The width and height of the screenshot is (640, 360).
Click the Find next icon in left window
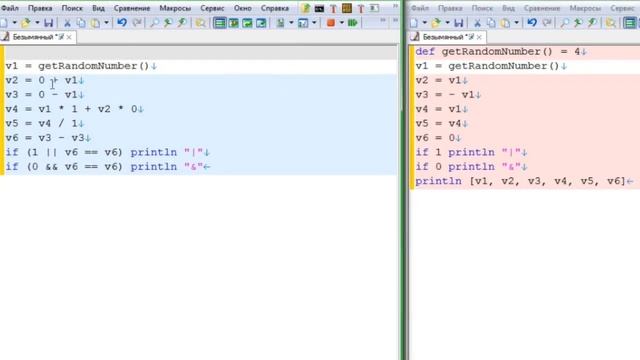coord(168,23)
